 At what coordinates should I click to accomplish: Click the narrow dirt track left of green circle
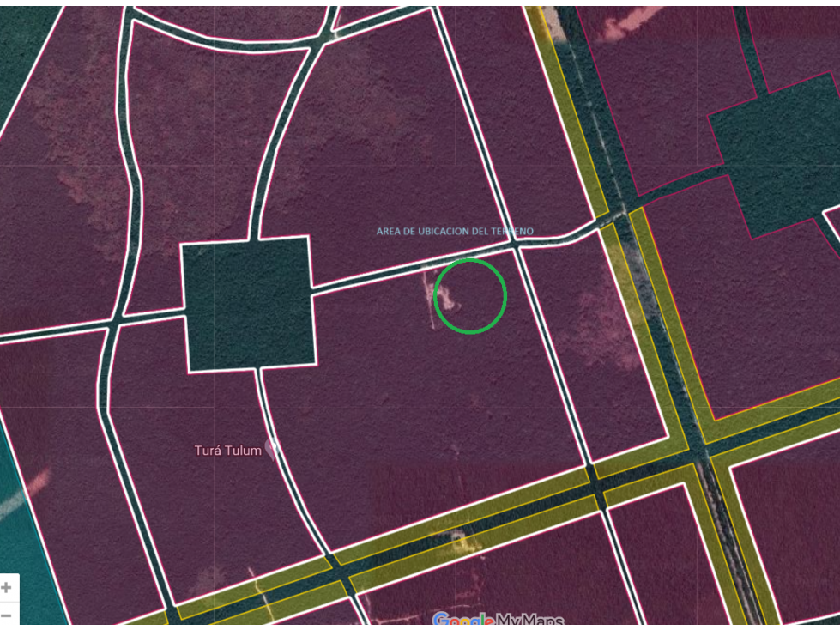(x=430, y=300)
